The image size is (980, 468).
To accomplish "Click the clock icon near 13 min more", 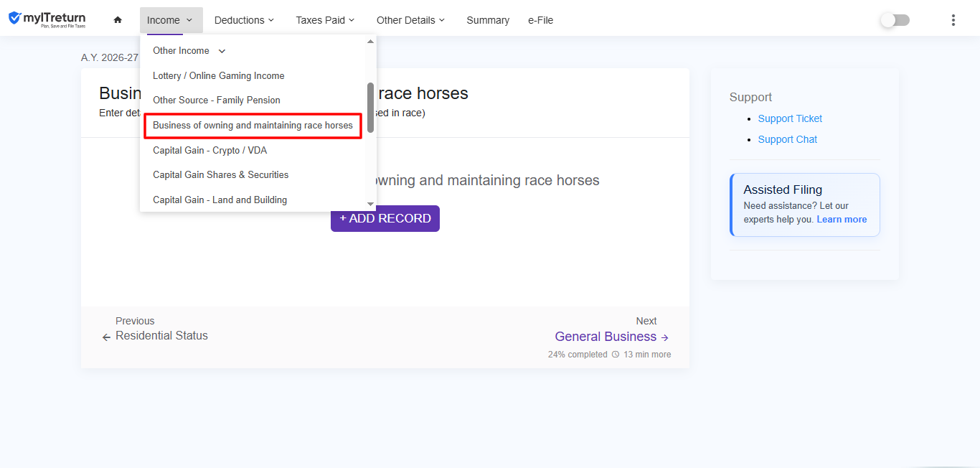I will 615,355.
